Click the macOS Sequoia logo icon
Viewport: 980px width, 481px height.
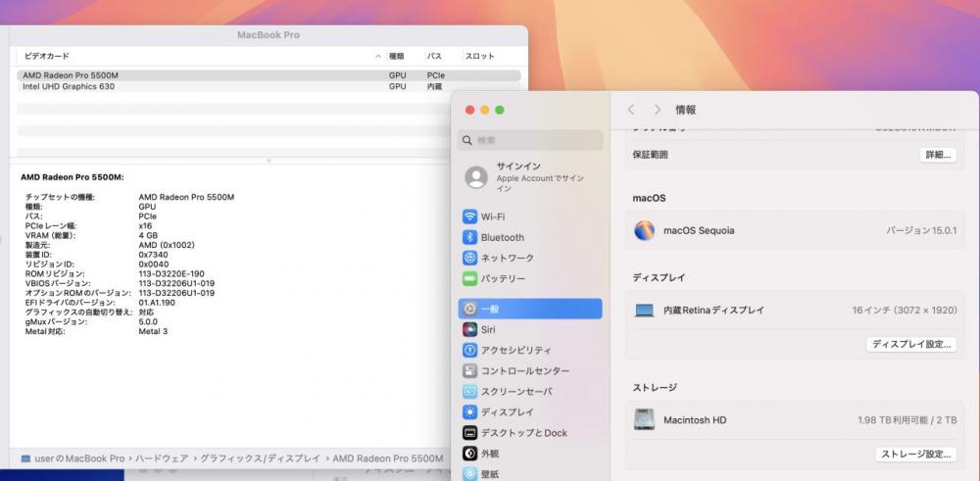(x=645, y=230)
